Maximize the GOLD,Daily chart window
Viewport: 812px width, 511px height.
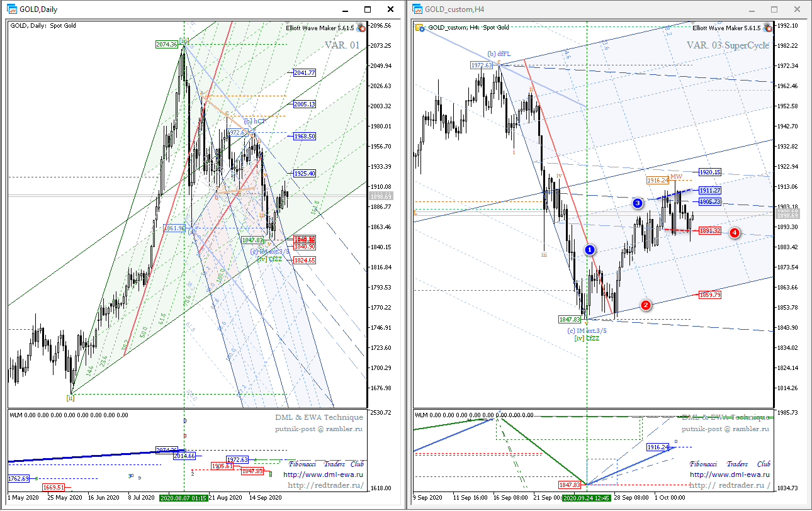click(368, 9)
